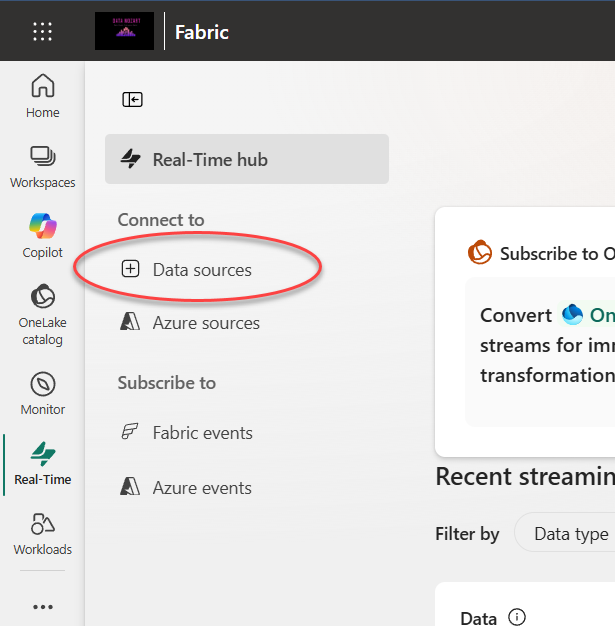The height and width of the screenshot is (626, 615).
Task: Open Fabric events under Subscribe to
Action: click(x=202, y=433)
